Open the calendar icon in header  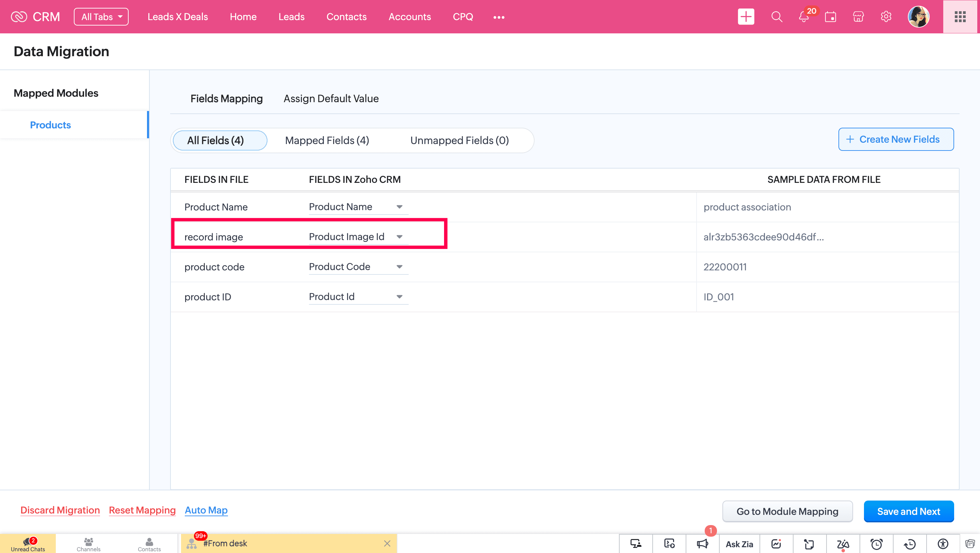[831, 17]
